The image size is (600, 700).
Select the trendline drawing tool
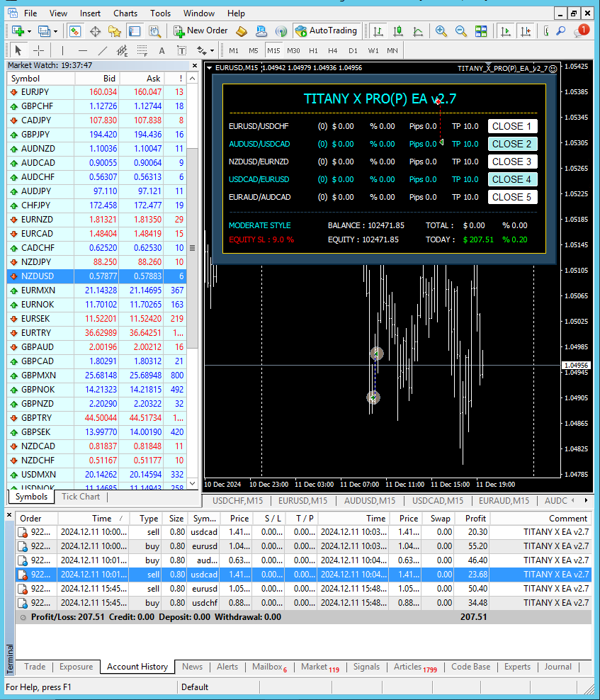tap(103, 50)
